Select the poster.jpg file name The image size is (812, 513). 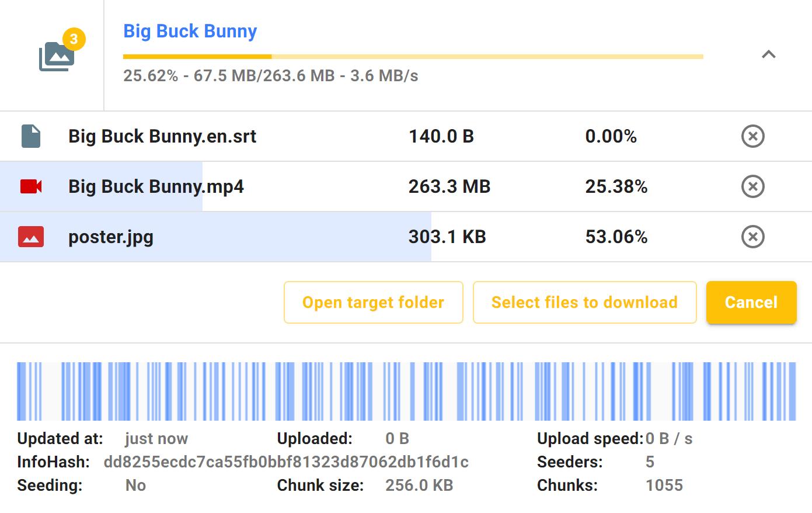point(111,237)
